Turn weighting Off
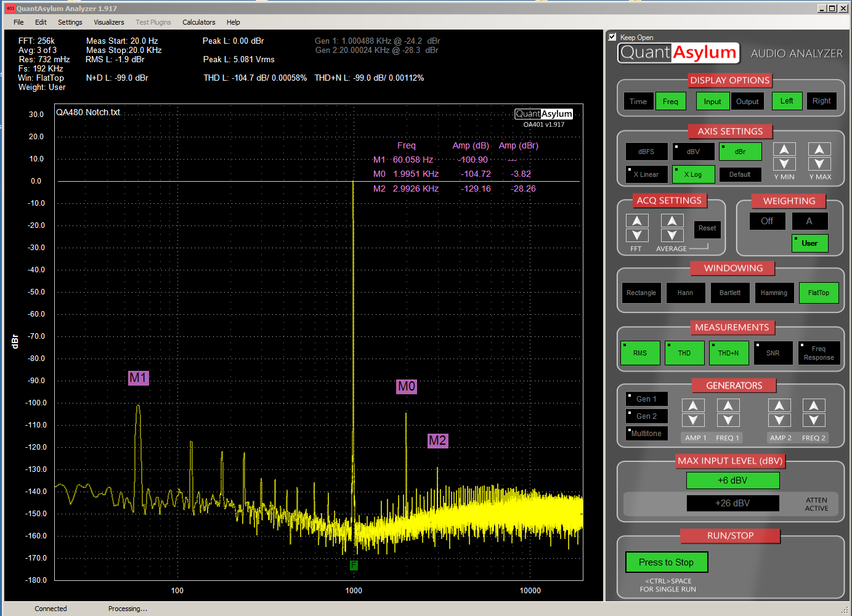The width and height of the screenshot is (852, 616). click(768, 221)
